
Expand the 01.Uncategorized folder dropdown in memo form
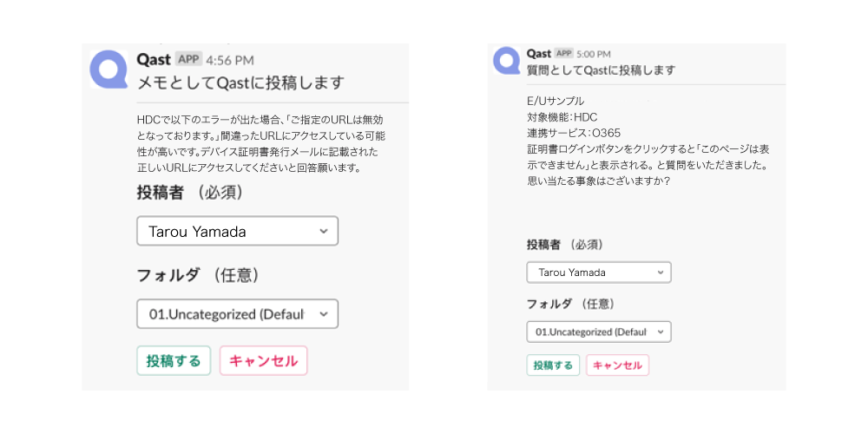click(x=238, y=314)
